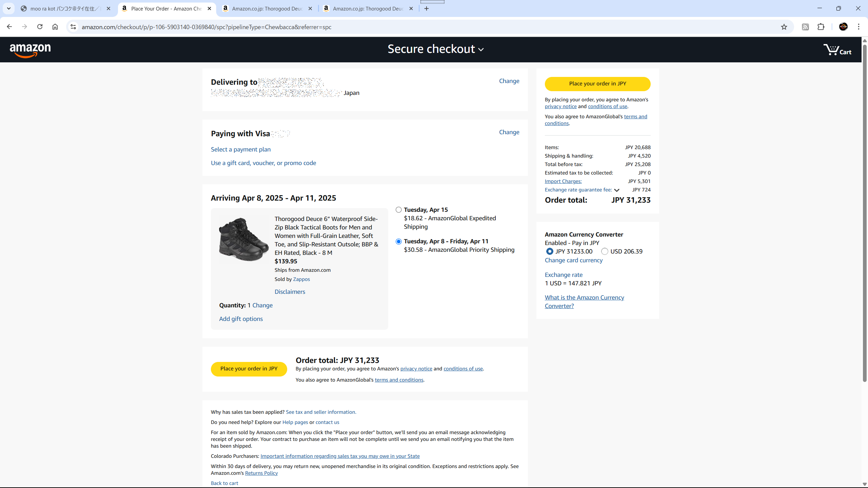Screen dimensions: 868x488
Task: Click the page vertical scrollbar
Action: 865,213
